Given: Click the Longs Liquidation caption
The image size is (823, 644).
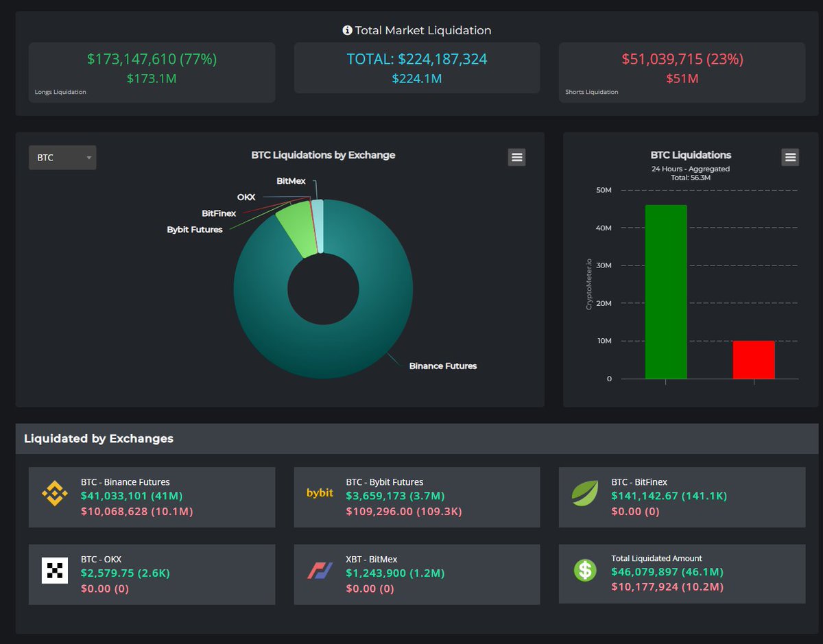Looking at the screenshot, I should click(60, 92).
